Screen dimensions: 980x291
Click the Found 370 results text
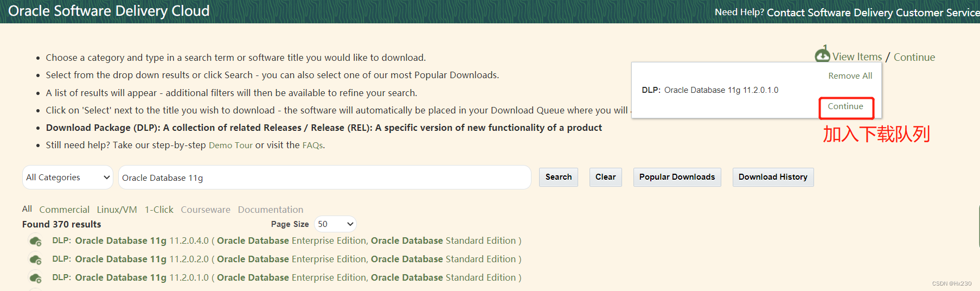[x=61, y=224]
